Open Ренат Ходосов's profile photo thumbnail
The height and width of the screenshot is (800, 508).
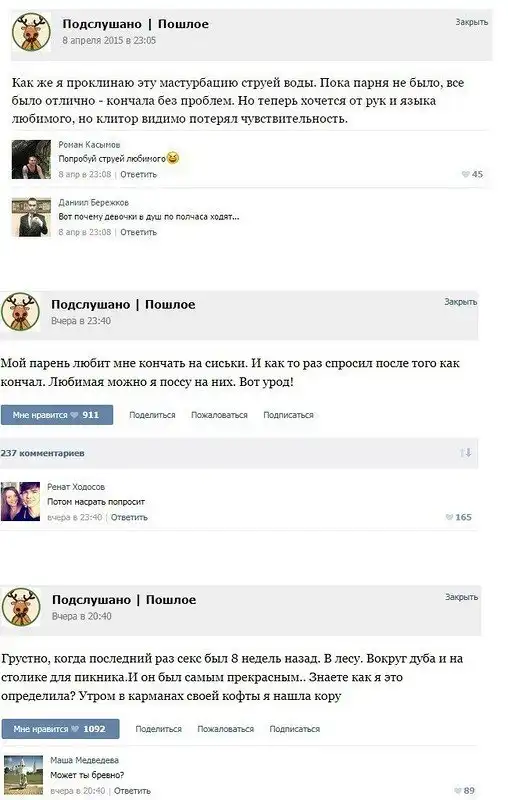point(20,502)
